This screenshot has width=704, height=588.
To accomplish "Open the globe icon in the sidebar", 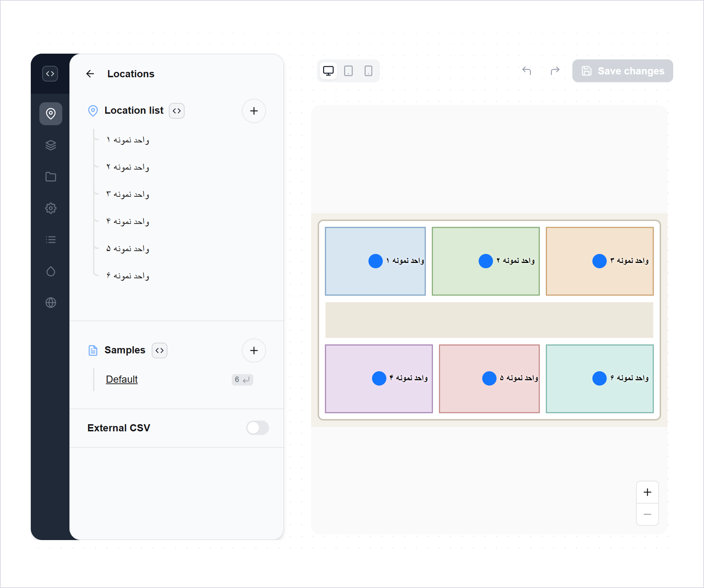I will tap(51, 303).
